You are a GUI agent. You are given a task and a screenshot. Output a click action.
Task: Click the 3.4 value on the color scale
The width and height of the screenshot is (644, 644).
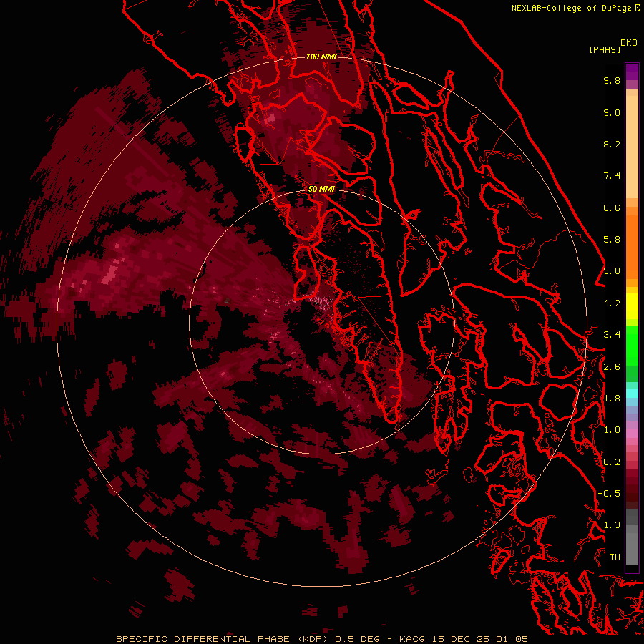[612, 335]
